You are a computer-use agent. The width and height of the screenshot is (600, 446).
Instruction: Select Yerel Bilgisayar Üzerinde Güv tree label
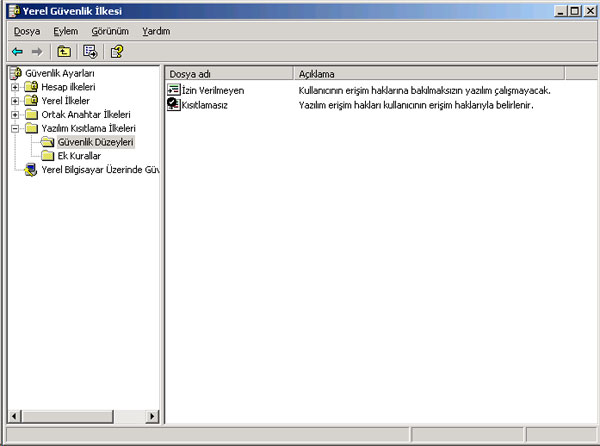(x=100, y=169)
